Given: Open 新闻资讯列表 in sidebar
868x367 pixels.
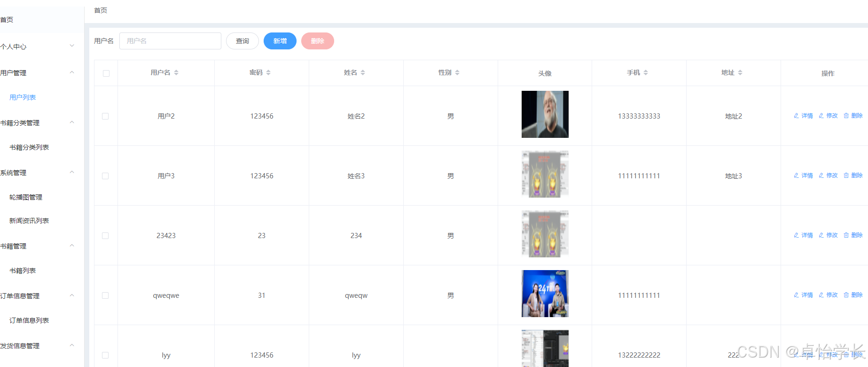Looking at the screenshot, I should (29, 221).
